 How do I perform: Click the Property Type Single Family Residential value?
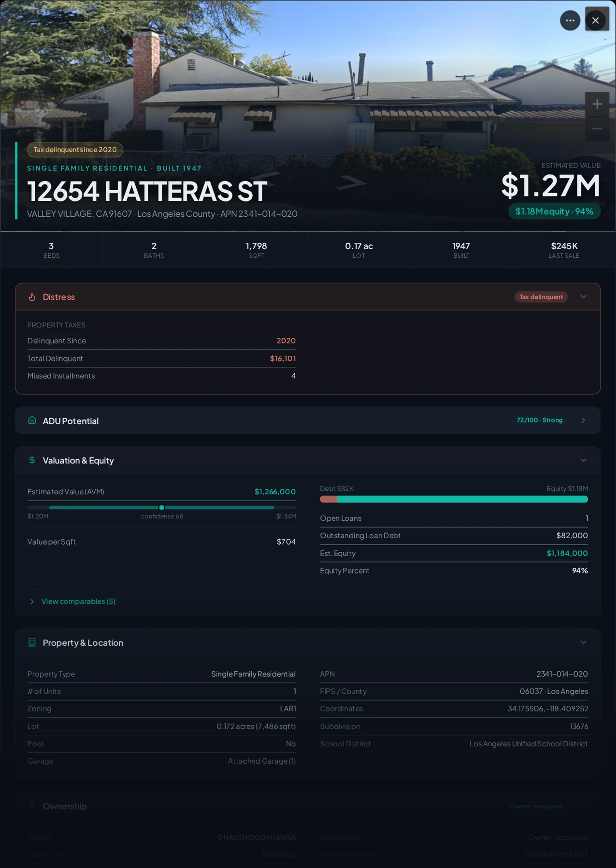tap(253, 674)
